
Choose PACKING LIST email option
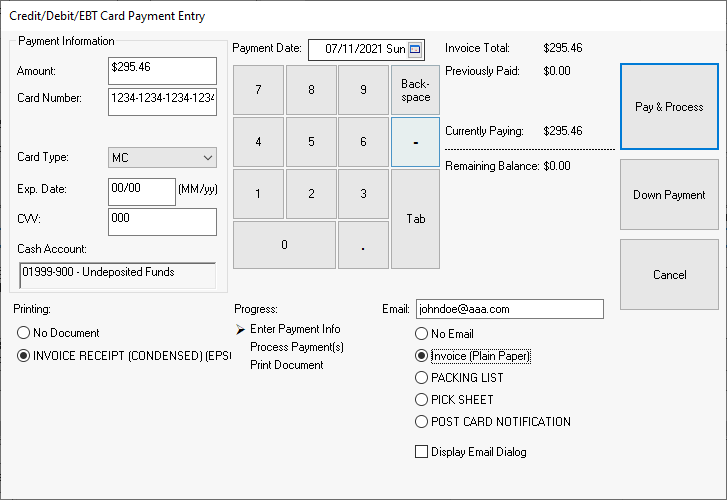pyautogui.click(x=422, y=378)
